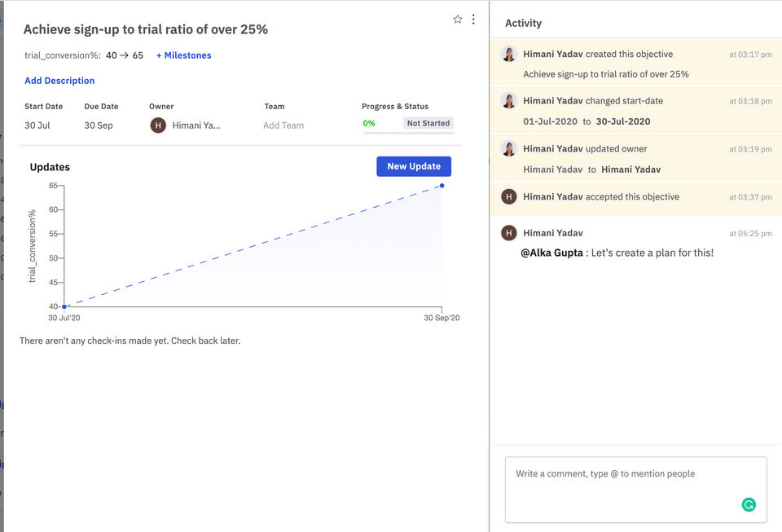The width and height of the screenshot is (782, 532).
Task: Click the chart endpoint at 30 Sep'20
Action: pyautogui.click(x=442, y=186)
